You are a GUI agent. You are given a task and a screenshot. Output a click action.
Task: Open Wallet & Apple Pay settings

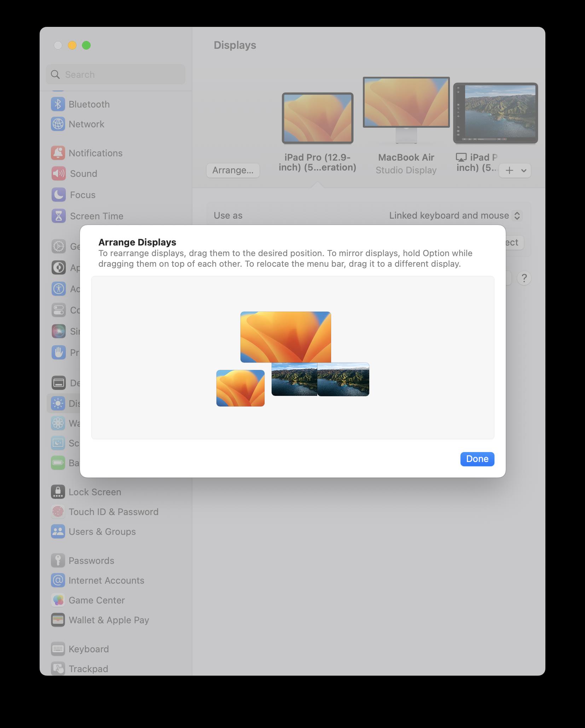pos(108,620)
